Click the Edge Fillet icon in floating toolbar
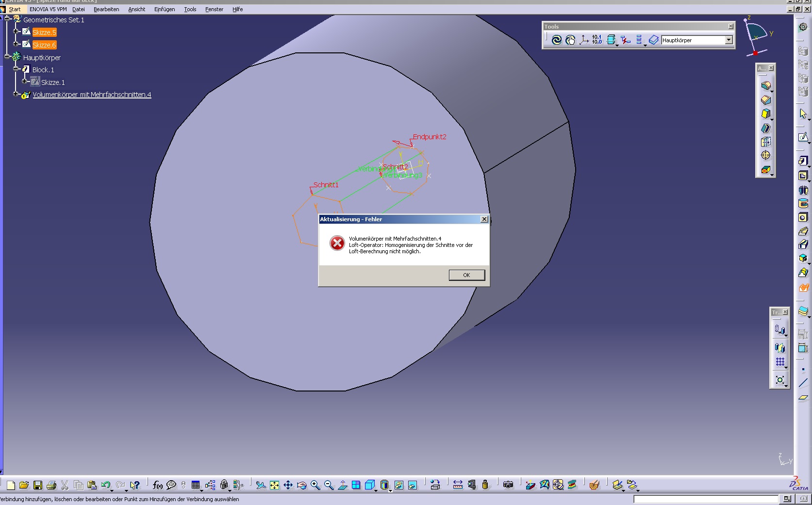The height and width of the screenshot is (505, 812). coord(766,86)
